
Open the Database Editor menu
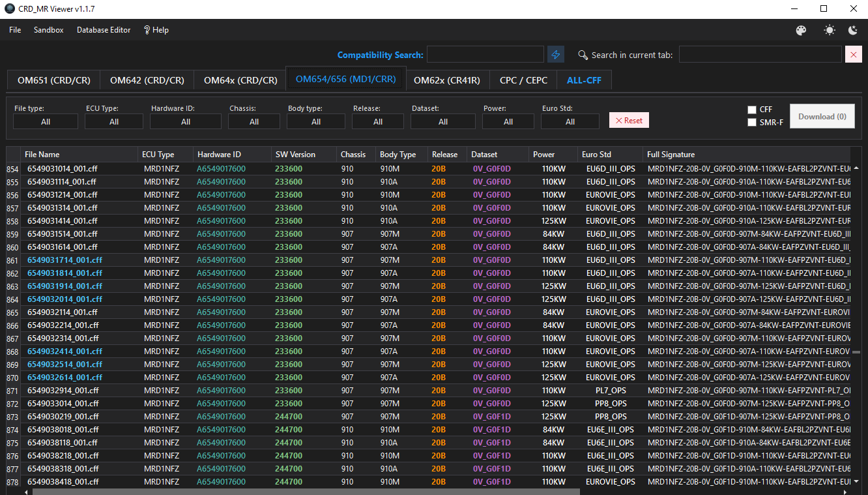pyautogui.click(x=104, y=30)
